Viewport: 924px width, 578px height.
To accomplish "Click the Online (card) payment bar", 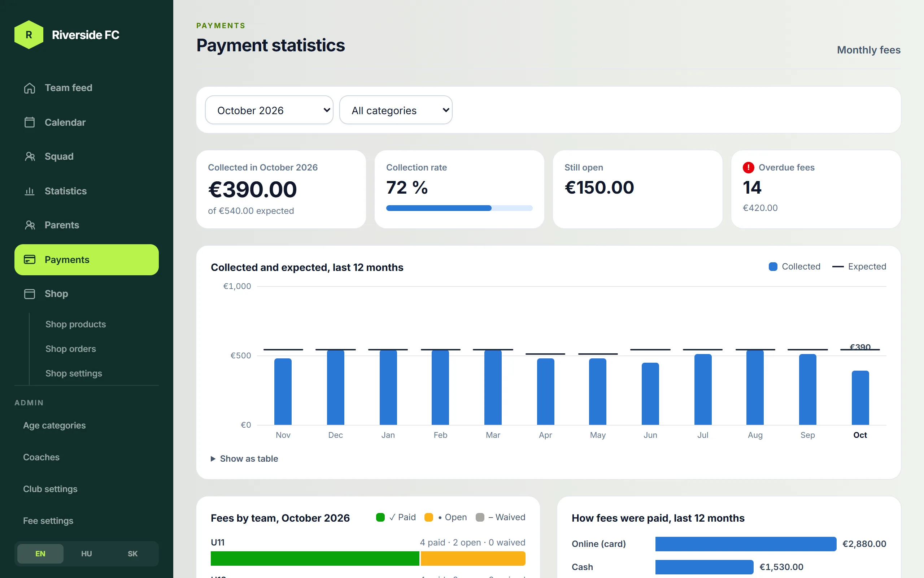I will [x=746, y=544].
